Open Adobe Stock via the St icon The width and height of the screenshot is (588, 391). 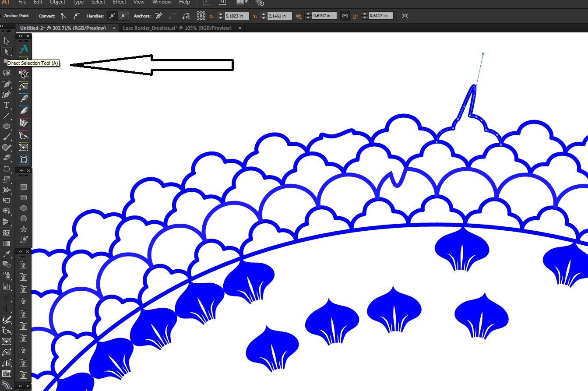tap(222, 2)
